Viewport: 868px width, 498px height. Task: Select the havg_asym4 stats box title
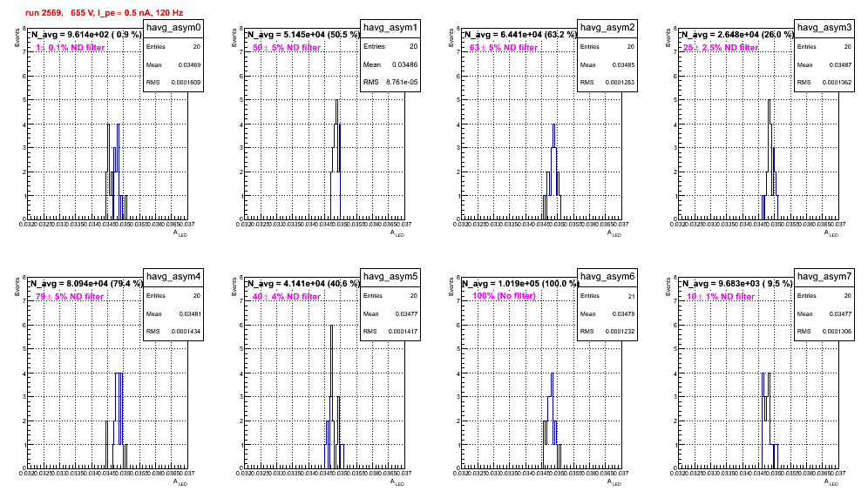[173, 276]
